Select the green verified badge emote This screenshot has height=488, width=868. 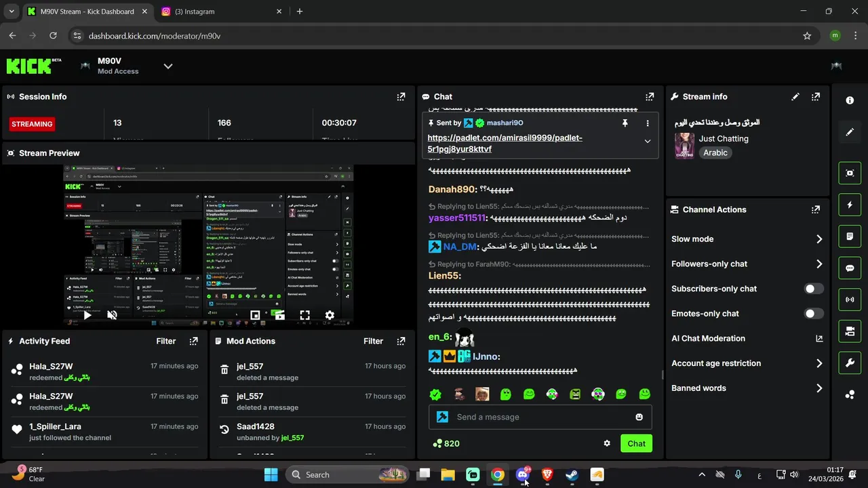[436, 394]
